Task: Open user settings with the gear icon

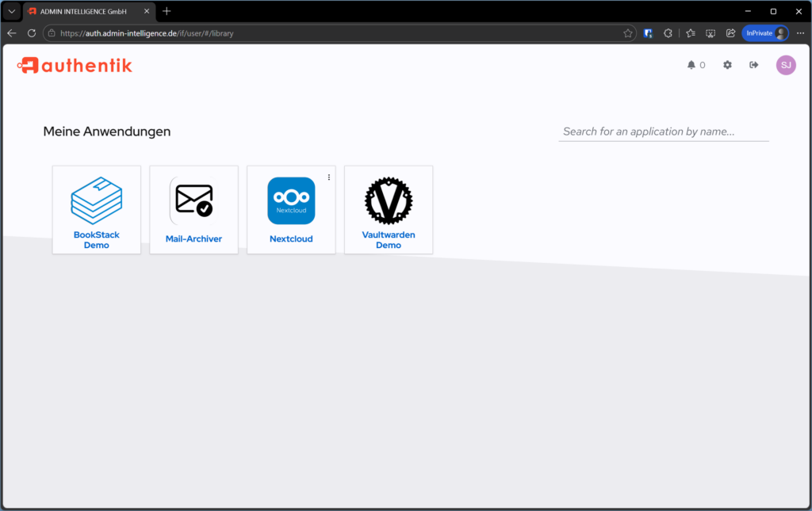Action: 727,65
